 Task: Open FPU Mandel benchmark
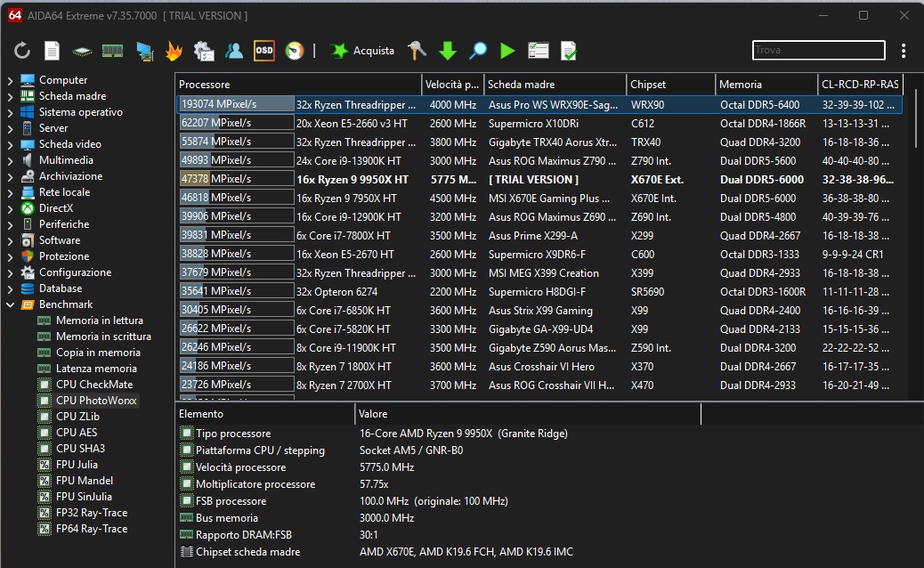pyautogui.click(x=85, y=480)
